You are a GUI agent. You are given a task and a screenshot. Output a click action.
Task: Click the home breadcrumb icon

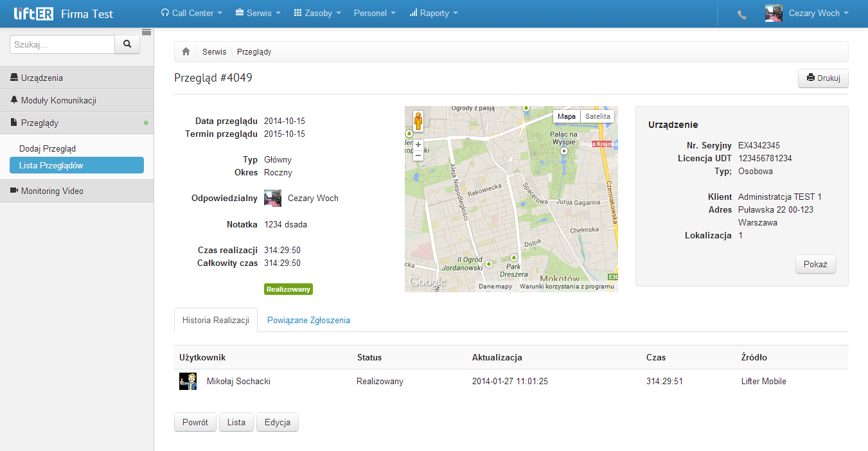(186, 52)
